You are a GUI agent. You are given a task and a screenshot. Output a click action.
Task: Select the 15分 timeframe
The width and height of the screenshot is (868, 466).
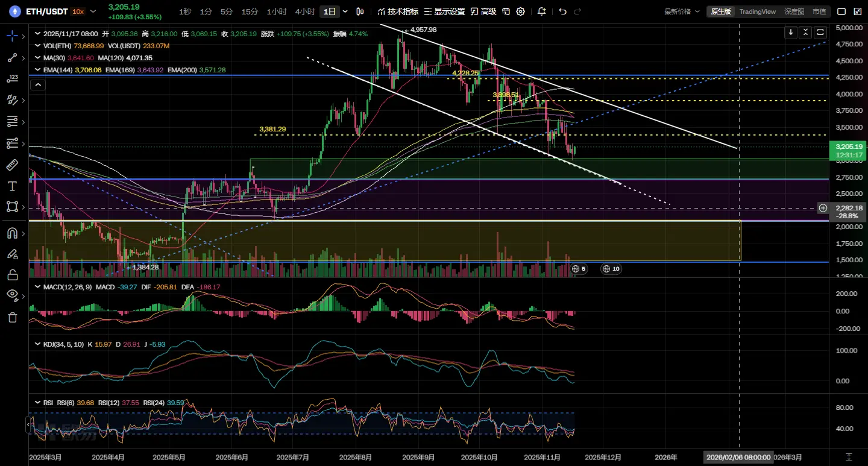(250, 11)
